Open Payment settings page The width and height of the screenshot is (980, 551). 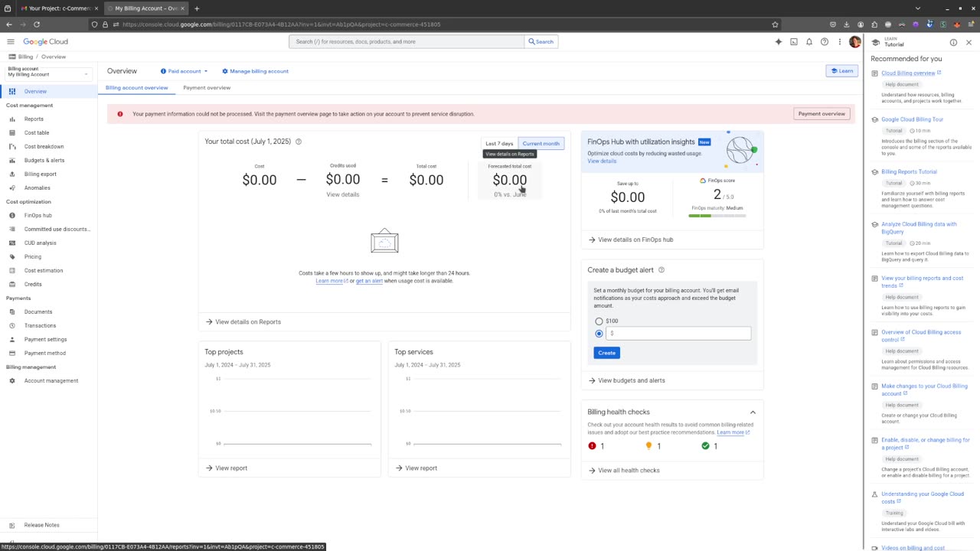45,339
